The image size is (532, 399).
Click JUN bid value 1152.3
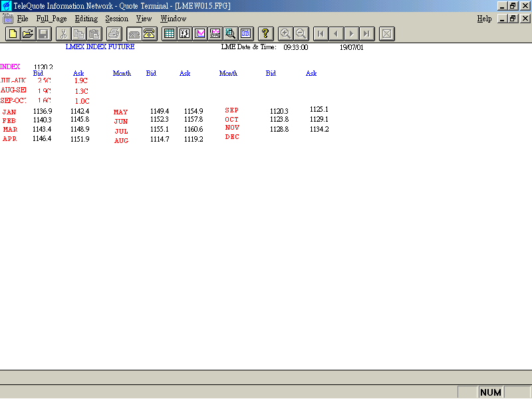click(160, 119)
